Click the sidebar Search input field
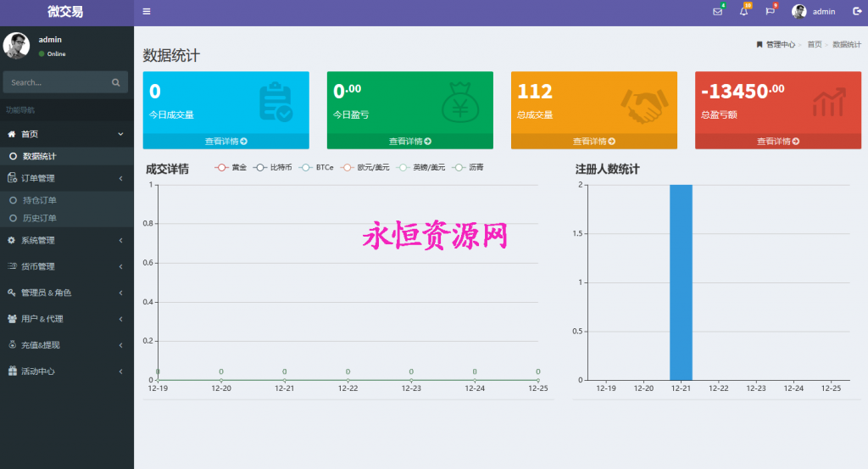868x469 pixels. coord(55,82)
